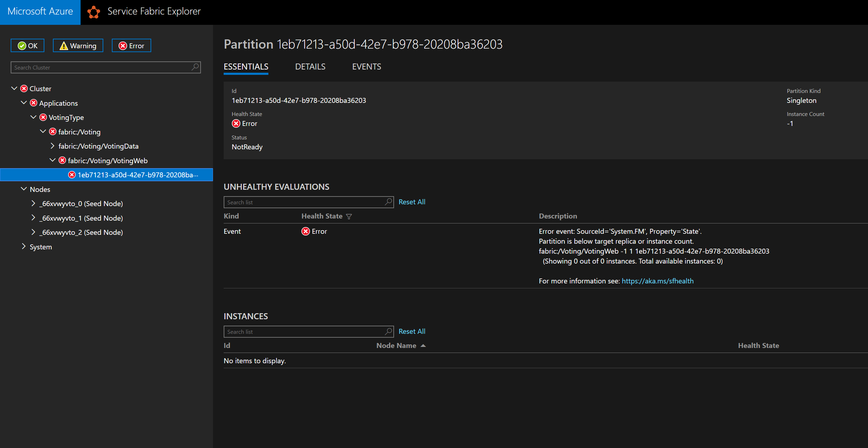The image size is (868, 448).
Task: Click the error icon beside Applications
Action: click(33, 103)
